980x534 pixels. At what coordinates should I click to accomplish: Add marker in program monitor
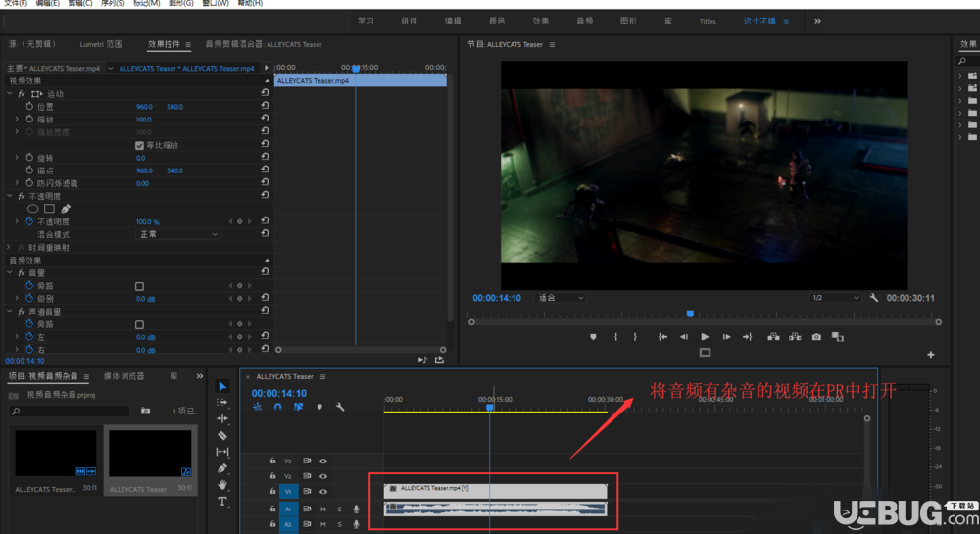pyautogui.click(x=593, y=337)
